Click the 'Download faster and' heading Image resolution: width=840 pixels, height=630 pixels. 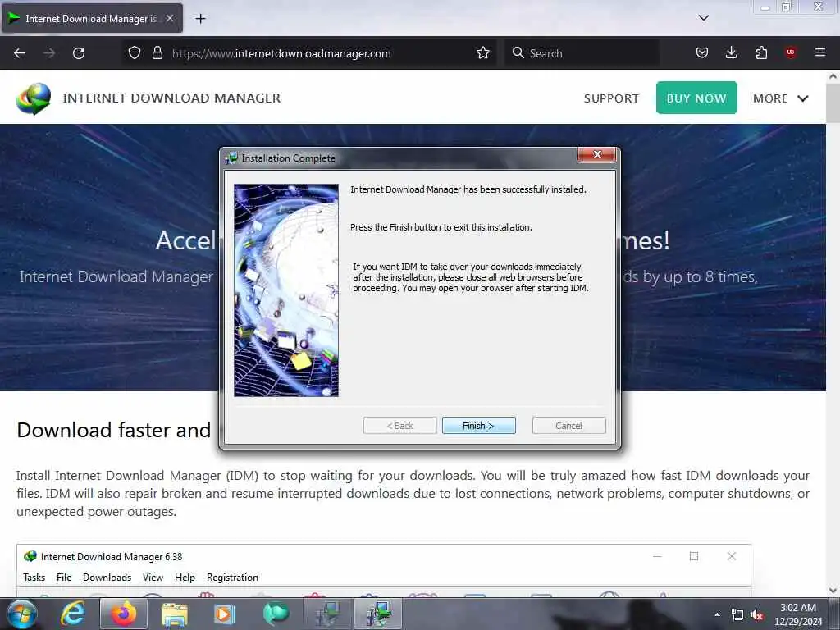(x=113, y=430)
